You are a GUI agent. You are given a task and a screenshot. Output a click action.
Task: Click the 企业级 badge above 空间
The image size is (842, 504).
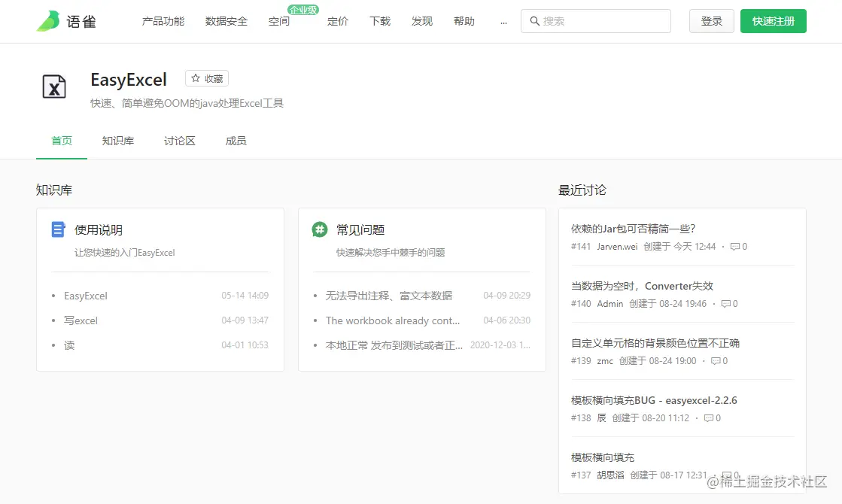tap(302, 10)
